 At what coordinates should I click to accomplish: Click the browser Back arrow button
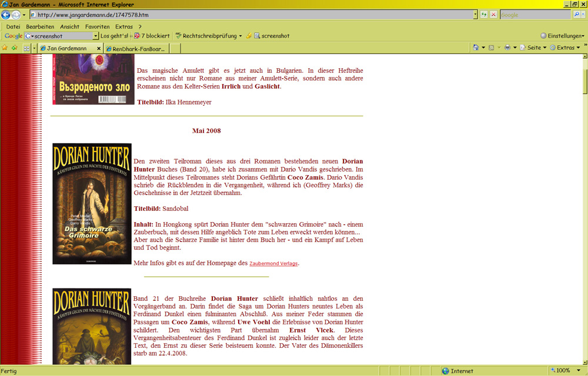[x=6, y=15]
